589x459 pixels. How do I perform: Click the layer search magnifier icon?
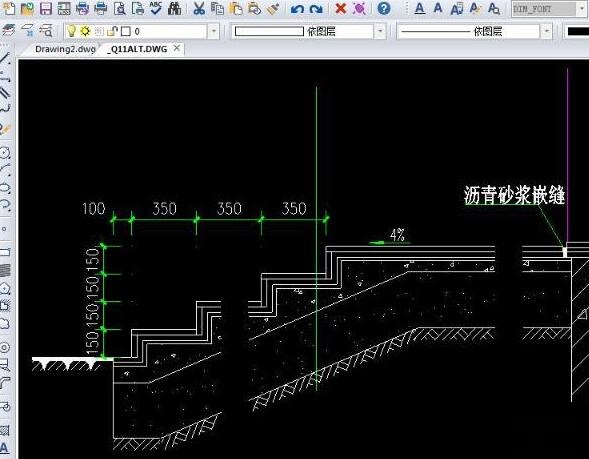[46, 30]
